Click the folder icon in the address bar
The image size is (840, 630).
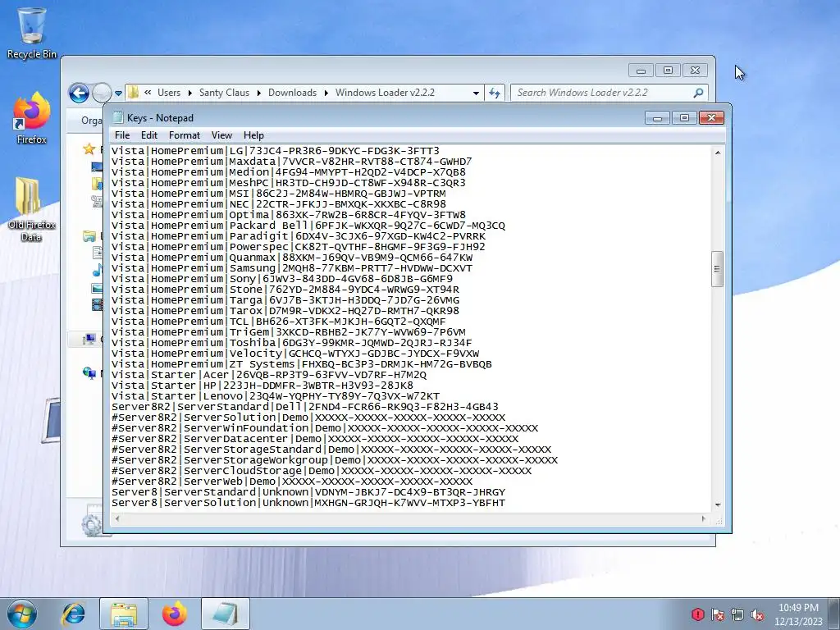134,92
